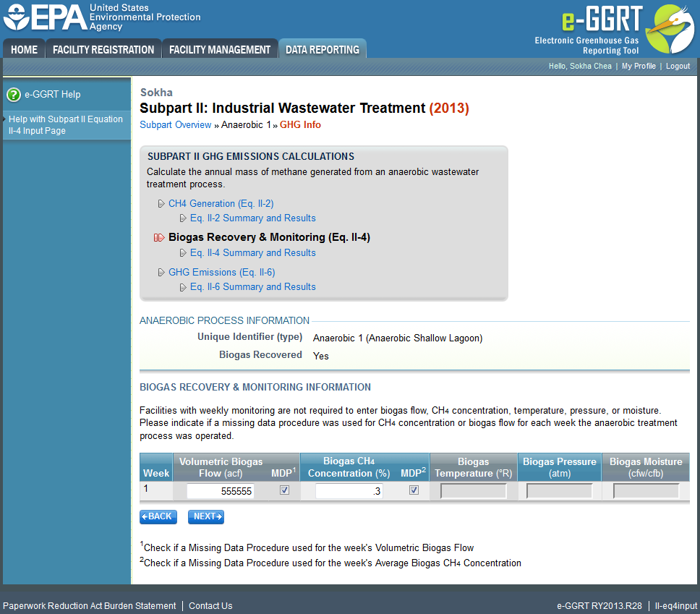
Task: Click the arrow icon beside Eq. II-4 Summary
Action: [x=183, y=253]
